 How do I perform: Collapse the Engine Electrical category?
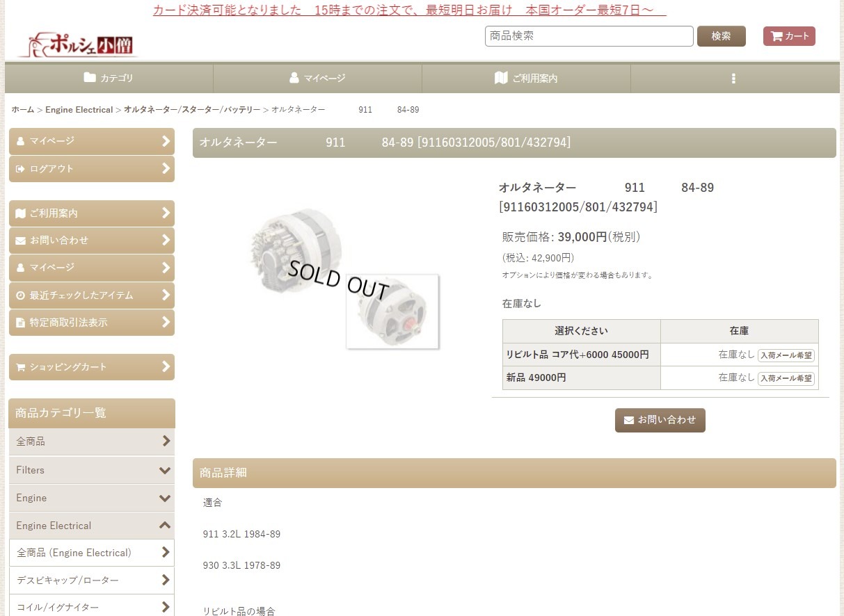click(92, 526)
